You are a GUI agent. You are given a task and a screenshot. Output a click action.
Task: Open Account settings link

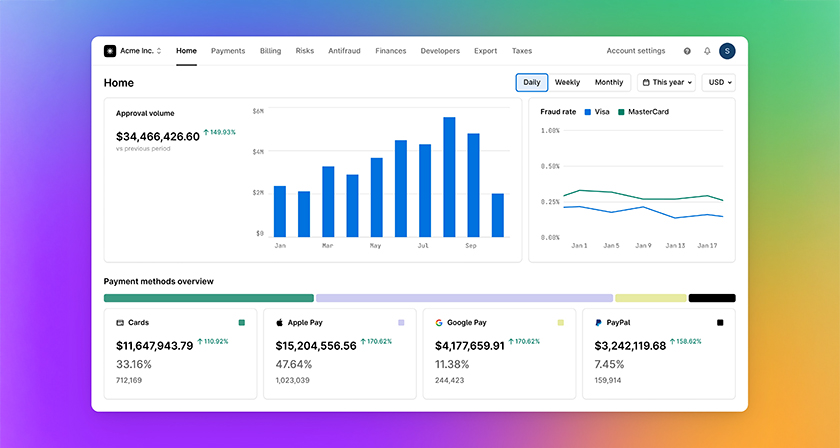click(636, 51)
